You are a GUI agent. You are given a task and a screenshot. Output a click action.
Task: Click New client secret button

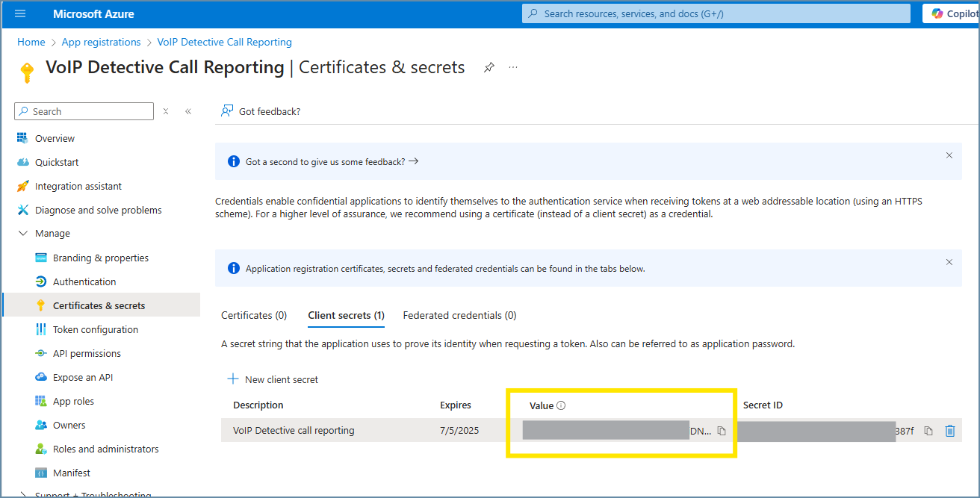click(273, 379)
